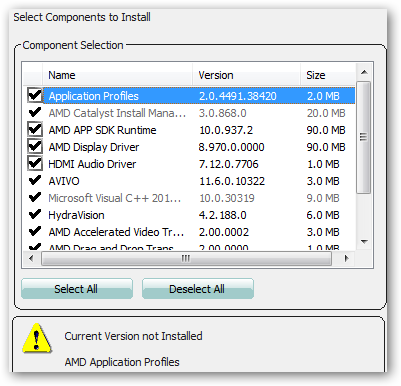Viewport: 401px width, 386px height.
Task: Toggle the AVIVO checkmark
Action: pyautogui.click(x=35, y=180)
